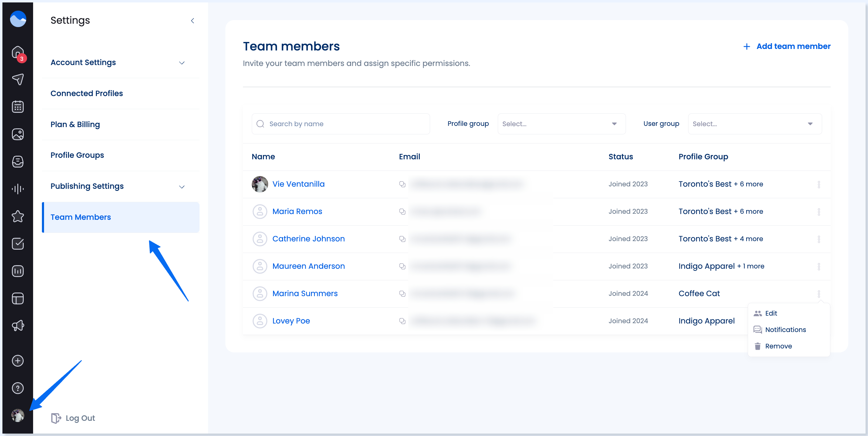
Task: Click the Search by name field
Action: tap(340, 124)
